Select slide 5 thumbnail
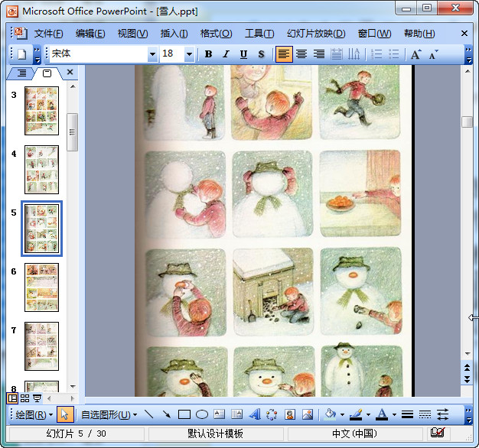 (41, 229)
